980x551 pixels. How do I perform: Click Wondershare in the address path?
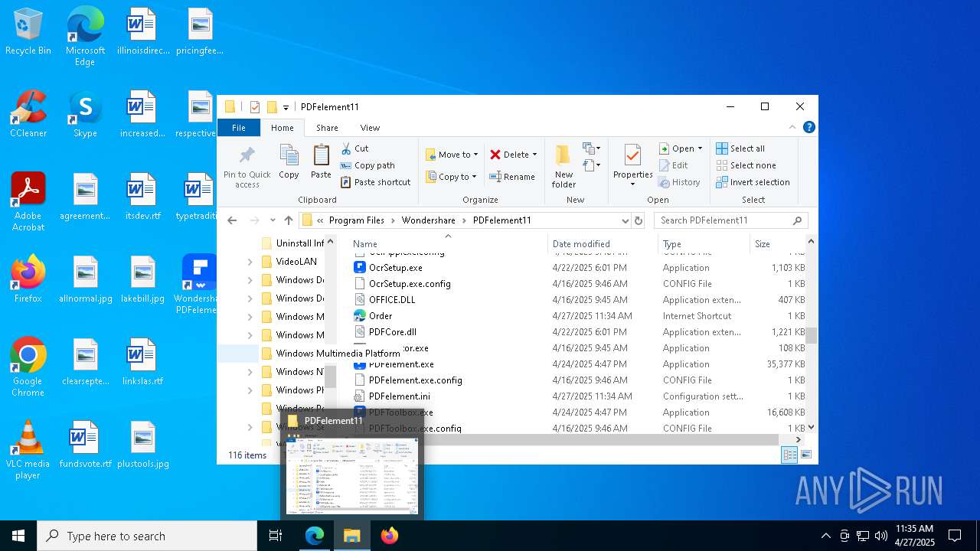pos(429,220)
